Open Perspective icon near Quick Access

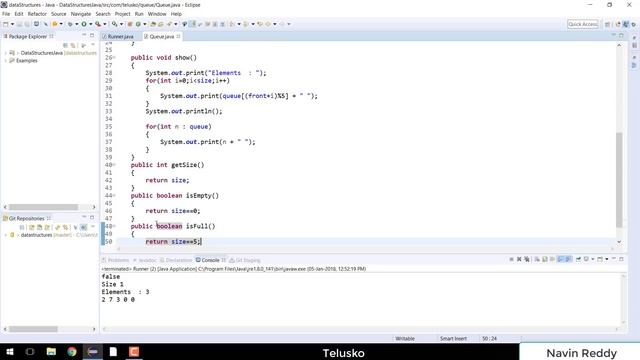[607, 24]
